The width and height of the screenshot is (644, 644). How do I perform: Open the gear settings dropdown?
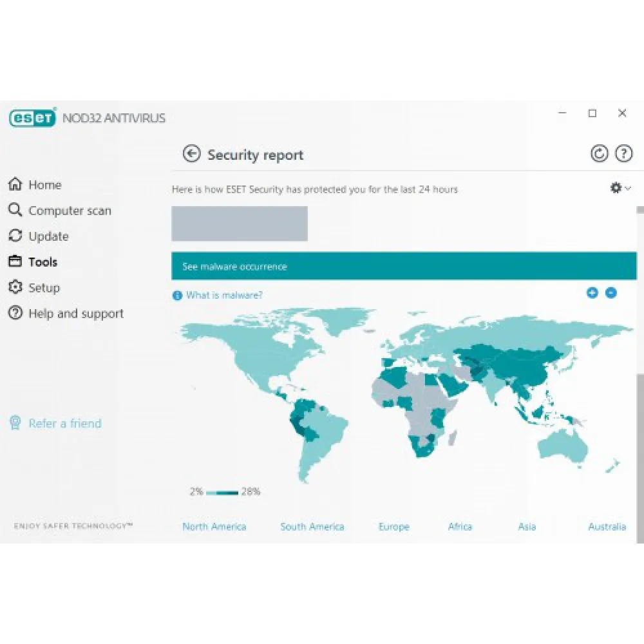620,188
